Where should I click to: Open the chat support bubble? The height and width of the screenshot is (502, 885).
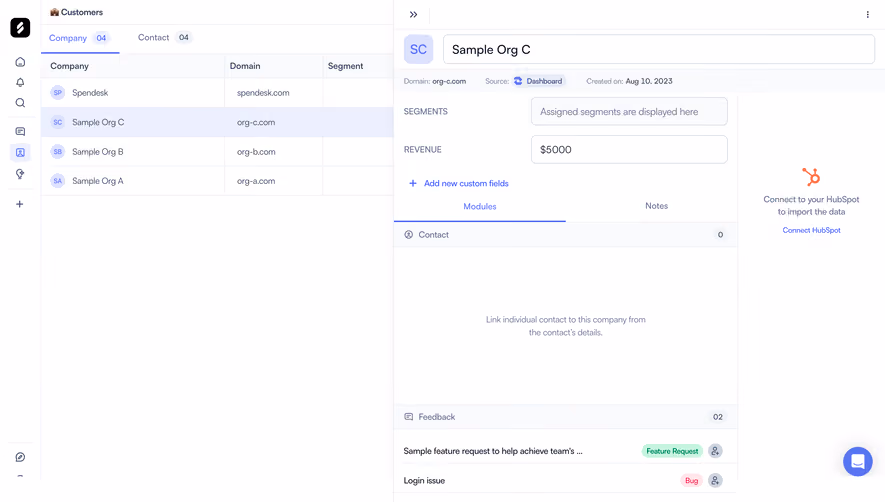[857, 461]
